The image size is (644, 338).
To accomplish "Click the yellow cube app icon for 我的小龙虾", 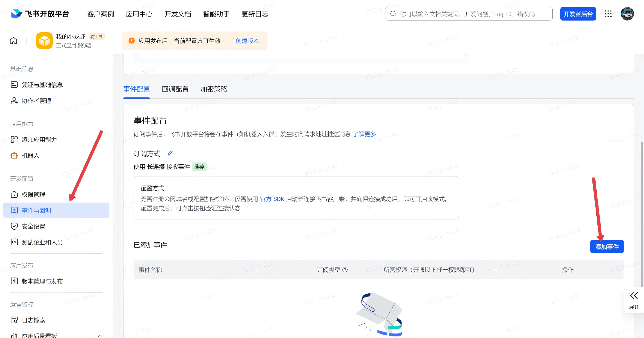I will coord(44,40).
